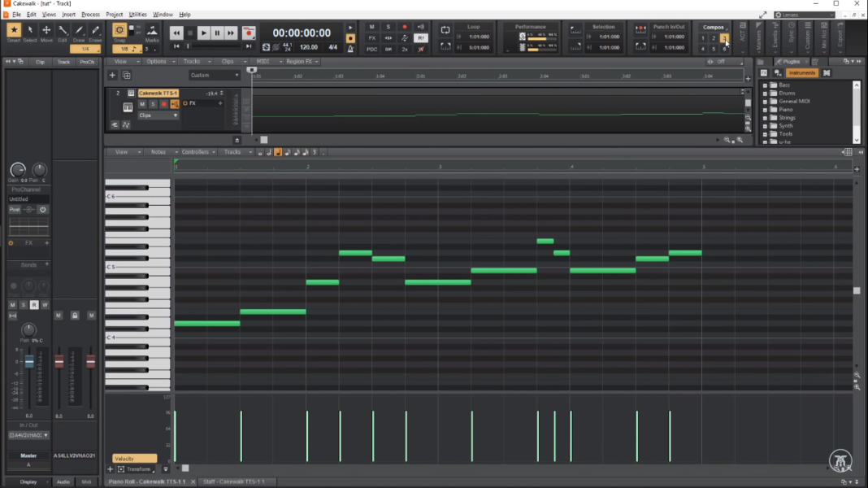This screenshot has width=868, height=488.
Task: Open the Custom track control dropdown
Action: pyautogui.click(x=214, y=75)
